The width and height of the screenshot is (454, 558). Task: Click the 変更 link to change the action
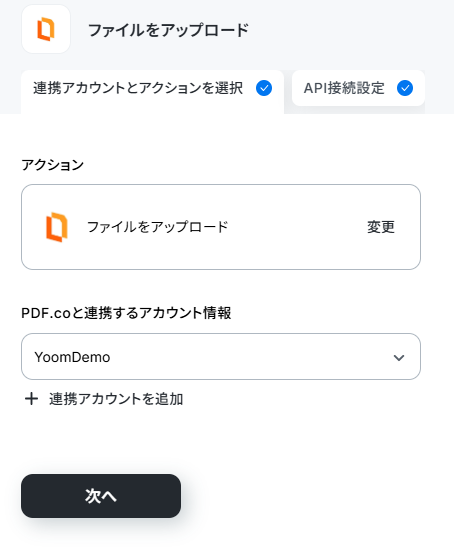(381, 227)
